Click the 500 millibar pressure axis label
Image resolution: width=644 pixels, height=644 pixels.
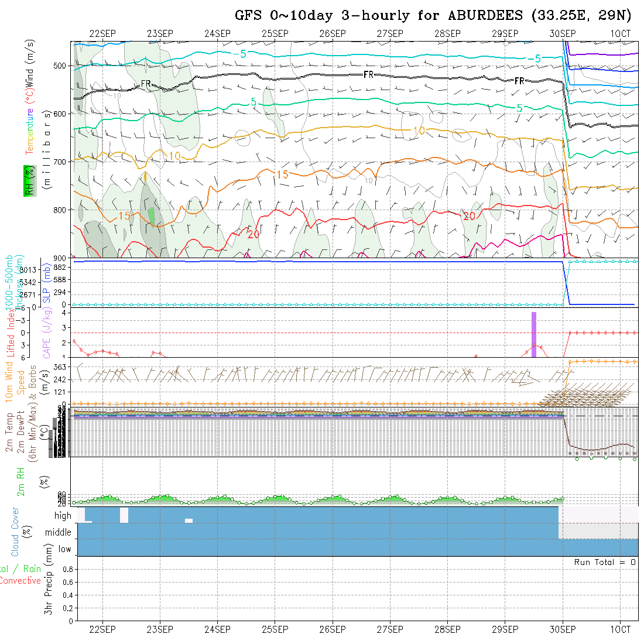[x=60, y=66]
